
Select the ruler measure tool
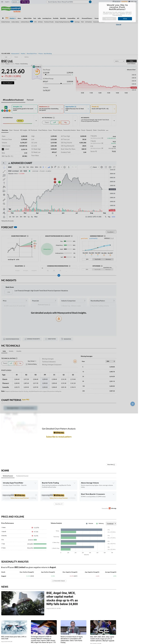pyautogui.click(x=4, y=200)
